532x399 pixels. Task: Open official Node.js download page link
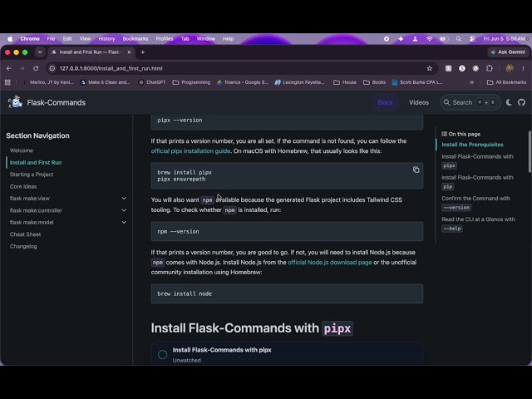330,263
